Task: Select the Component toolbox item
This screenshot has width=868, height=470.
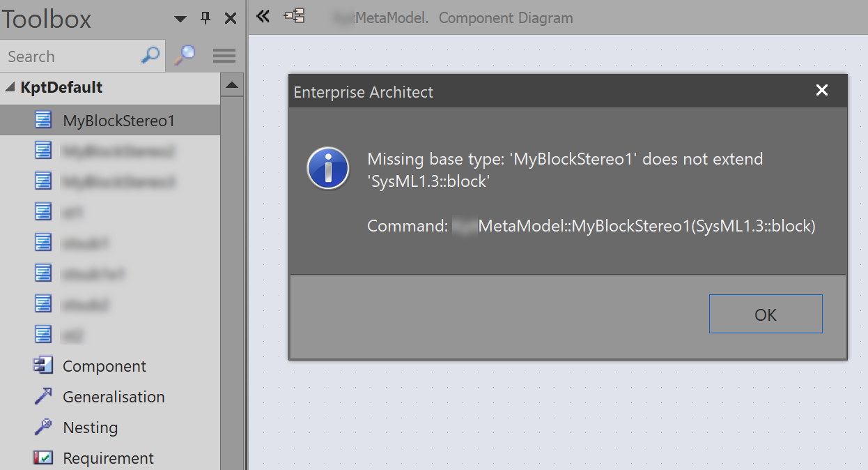Action: pos(110,366)
